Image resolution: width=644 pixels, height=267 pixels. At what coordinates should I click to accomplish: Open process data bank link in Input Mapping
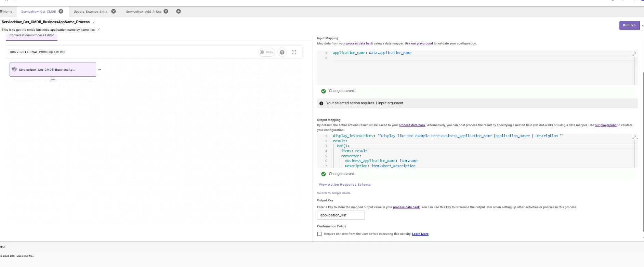click(359, 43)
